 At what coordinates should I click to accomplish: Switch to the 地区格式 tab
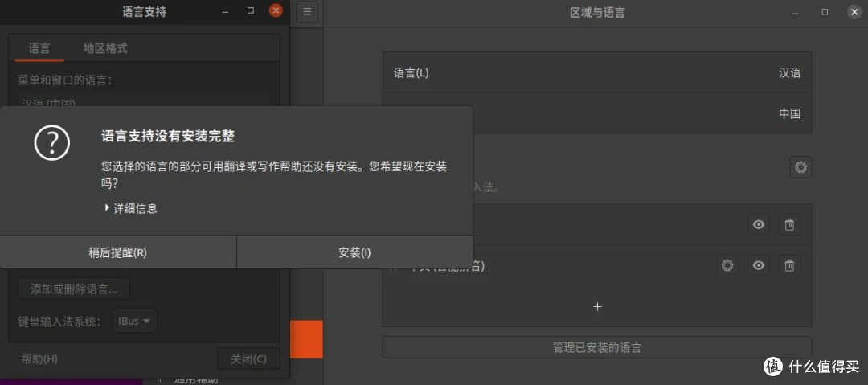pos(105,48)
